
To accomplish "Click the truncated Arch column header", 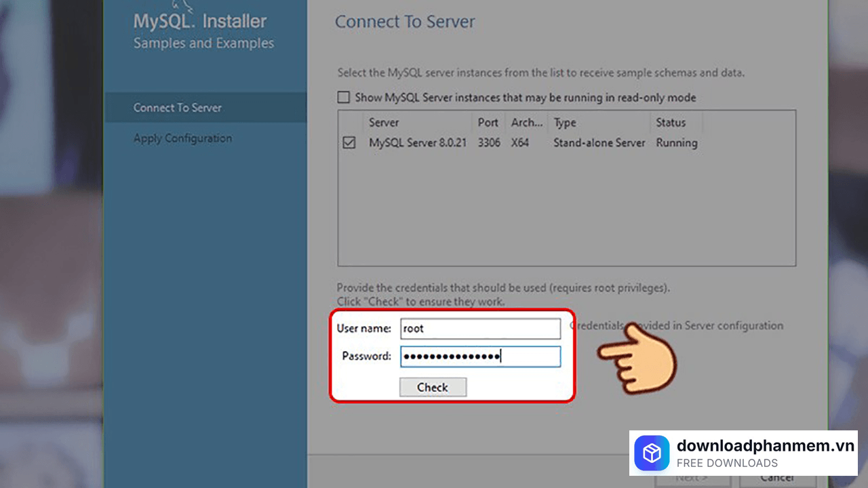I will point(527,123).
